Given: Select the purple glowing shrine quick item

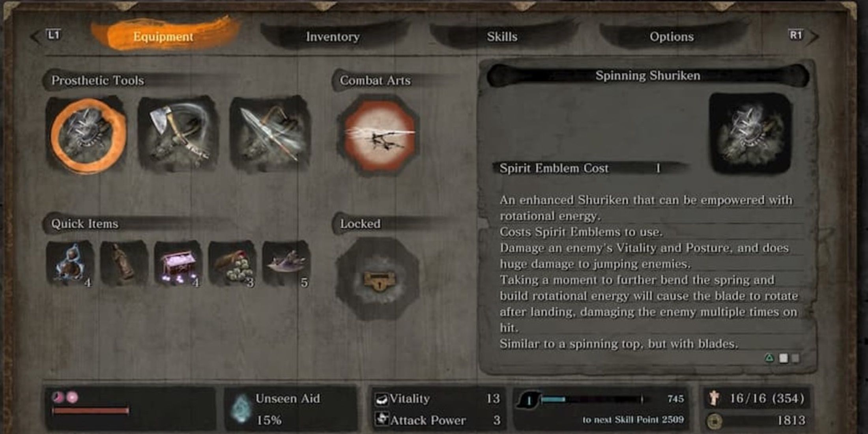Looking at the screenshot, I should [178, 263].
